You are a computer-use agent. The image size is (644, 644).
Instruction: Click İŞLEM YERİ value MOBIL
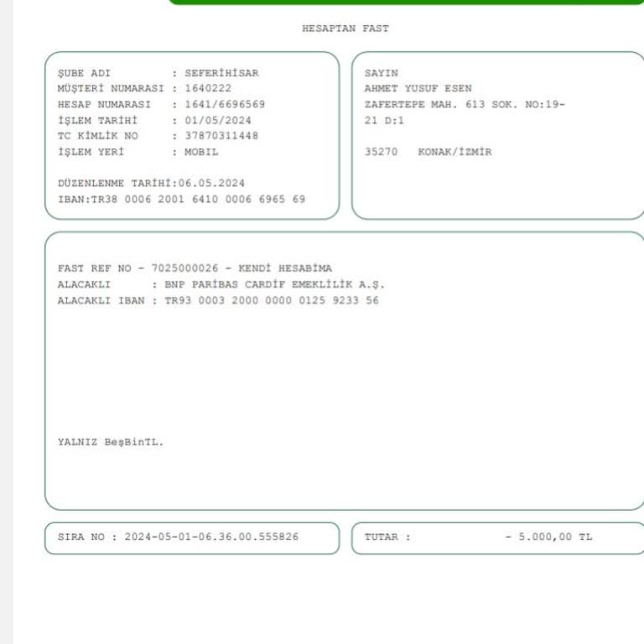click(x=201, y=152)
